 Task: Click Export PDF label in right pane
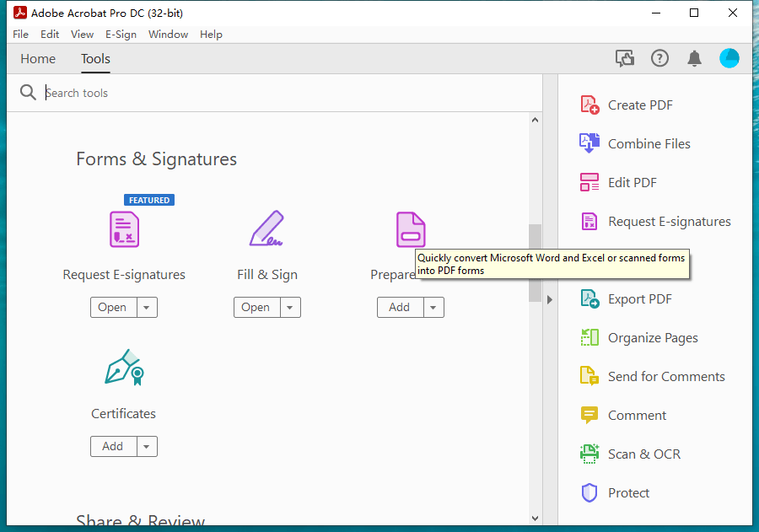(640, 299)
